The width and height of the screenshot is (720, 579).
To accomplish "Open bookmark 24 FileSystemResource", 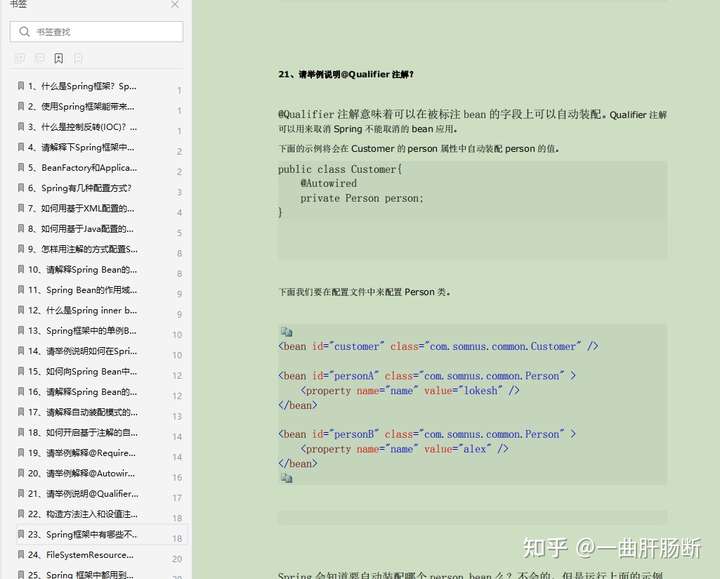I will 81,555.
